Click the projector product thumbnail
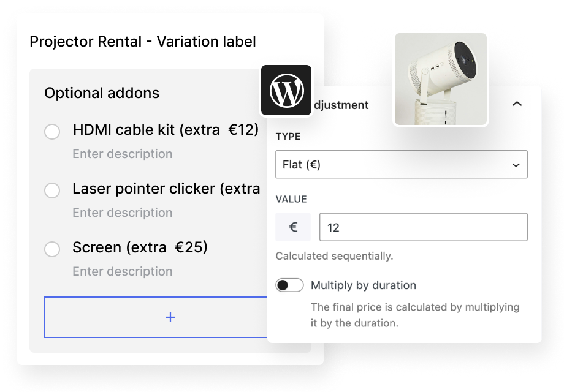564x392 pixels. (441, 79)
